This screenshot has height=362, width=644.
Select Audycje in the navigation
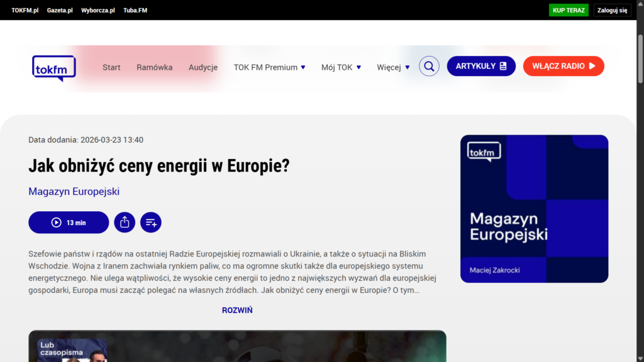click(x=203, y=67)
